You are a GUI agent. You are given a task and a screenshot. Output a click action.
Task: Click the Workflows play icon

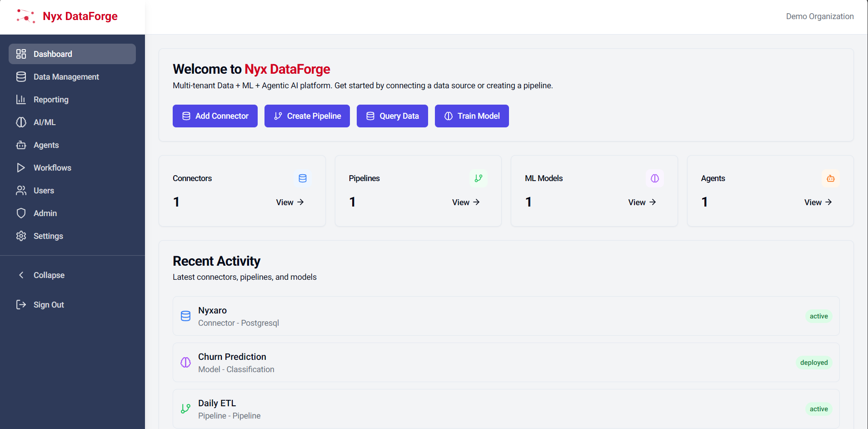coord(21,167)
